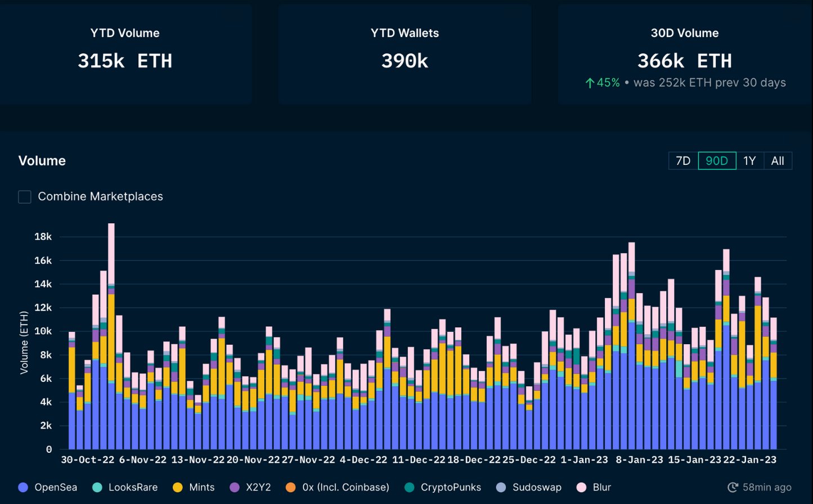This screenshot has width=813, height=504.
Task: Enable the Combine Marketplaces checkbox
Action: (24, 196)
